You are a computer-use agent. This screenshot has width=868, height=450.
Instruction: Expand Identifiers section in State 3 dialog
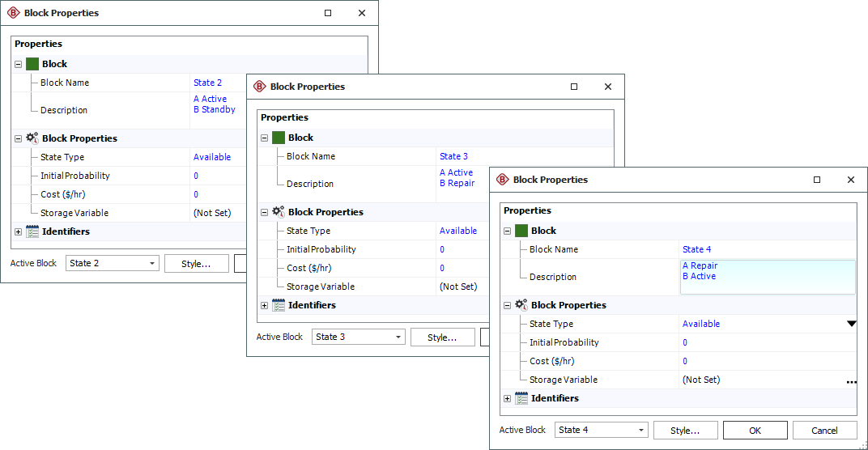coord(265,305)
